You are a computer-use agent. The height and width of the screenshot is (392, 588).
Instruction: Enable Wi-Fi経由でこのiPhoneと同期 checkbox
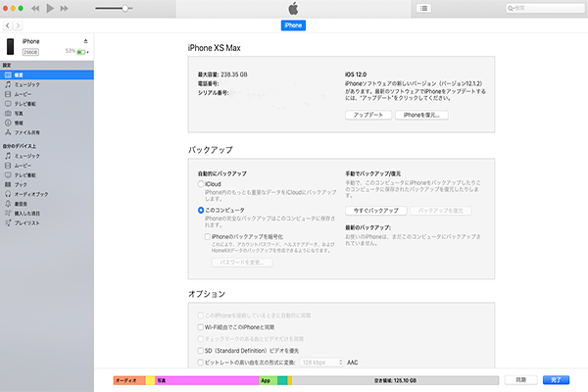coord(201,327)
